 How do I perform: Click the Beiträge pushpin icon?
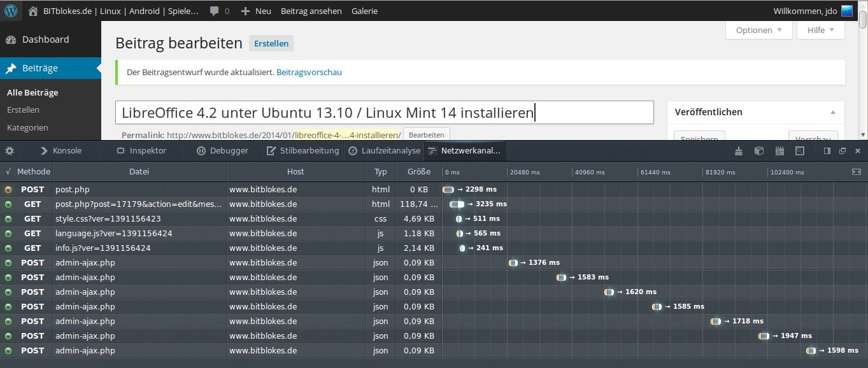point(11,68)
